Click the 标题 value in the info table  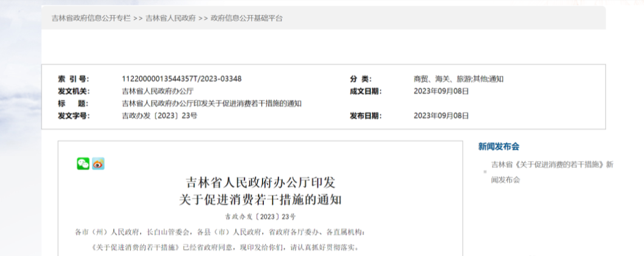click(212, 103)
